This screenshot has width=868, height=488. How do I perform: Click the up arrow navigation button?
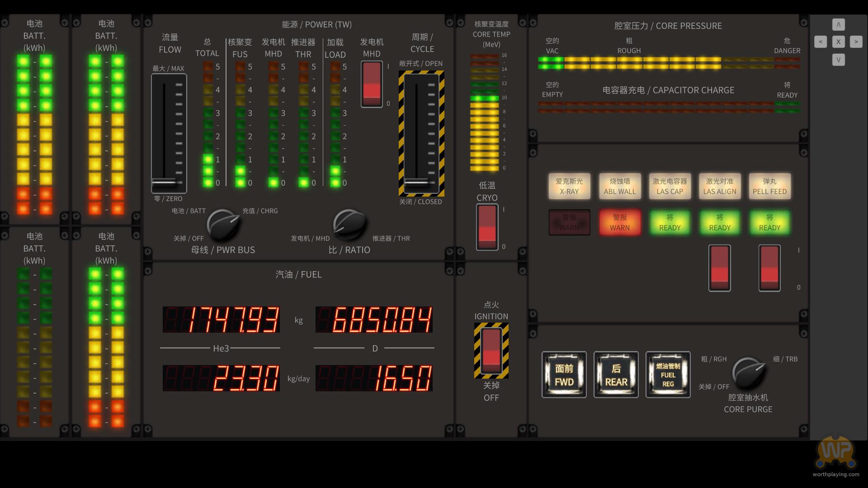[x=838, y=24]
